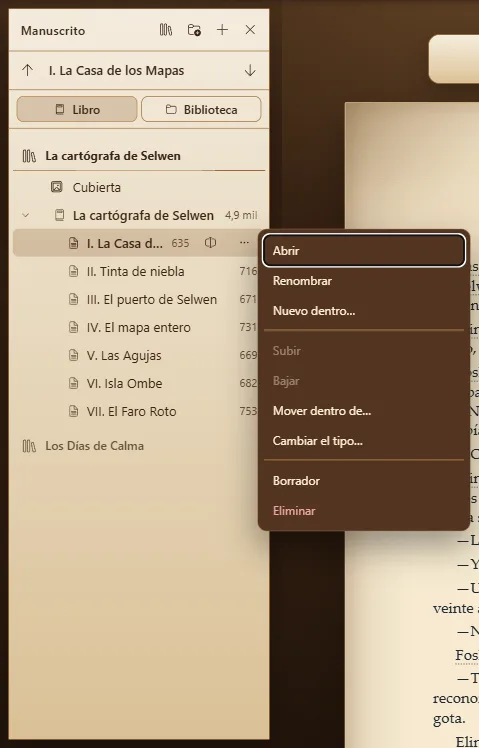The height and width of the screenshot is (748, 479).
Task: Choose Mover dentro de... in the context menu
Action: coord(364,411)
